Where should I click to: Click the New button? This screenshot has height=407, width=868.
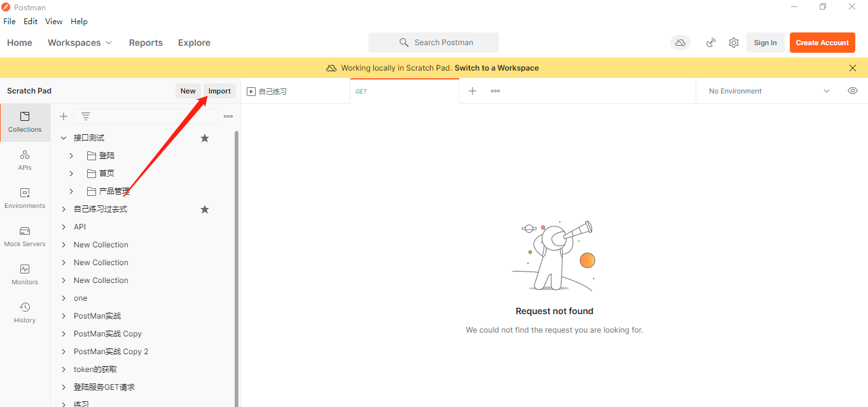tap(188, 91)
